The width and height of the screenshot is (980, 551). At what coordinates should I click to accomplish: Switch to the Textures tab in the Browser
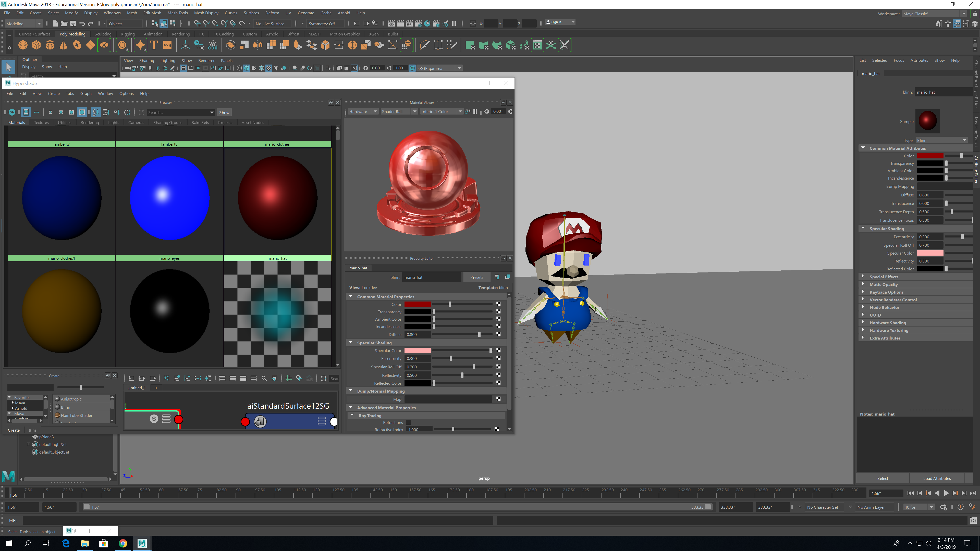coord(41,122)
